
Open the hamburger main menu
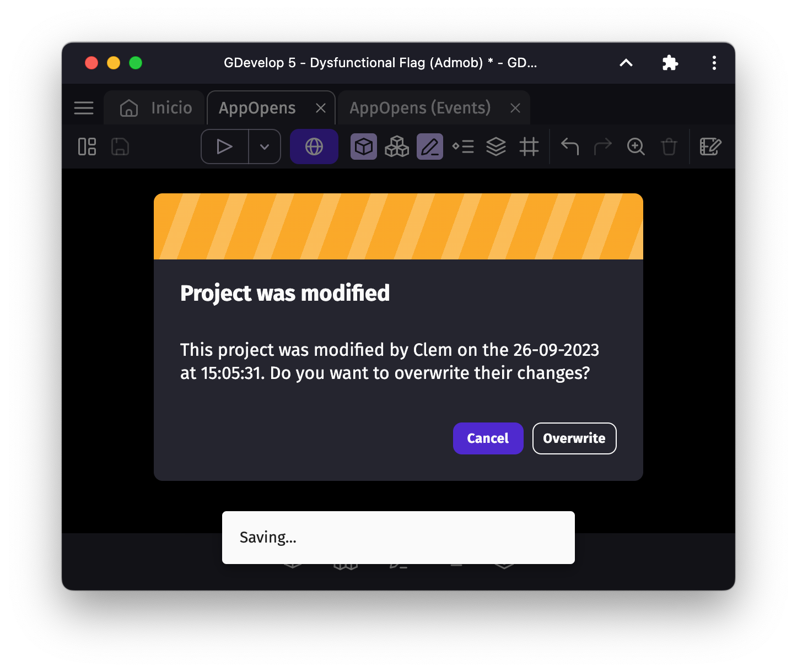pyautogui.click(x=84, y=108)
